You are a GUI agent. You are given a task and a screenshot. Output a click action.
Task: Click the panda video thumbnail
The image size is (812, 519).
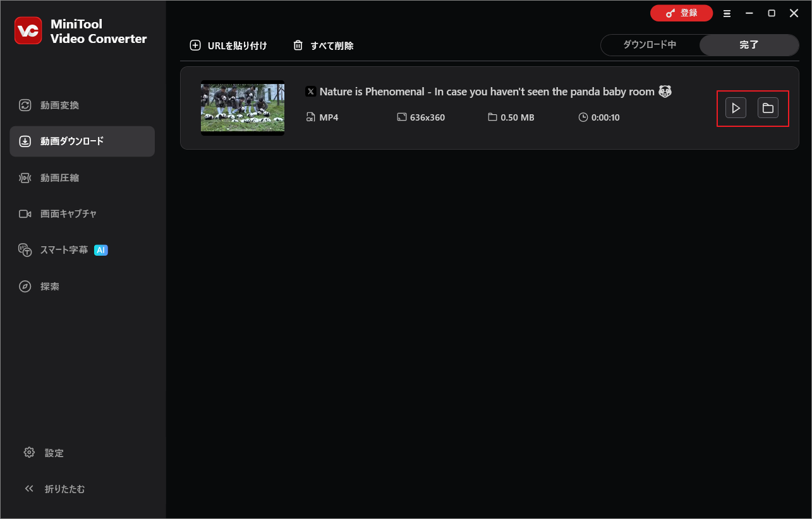tap(243, 107)
